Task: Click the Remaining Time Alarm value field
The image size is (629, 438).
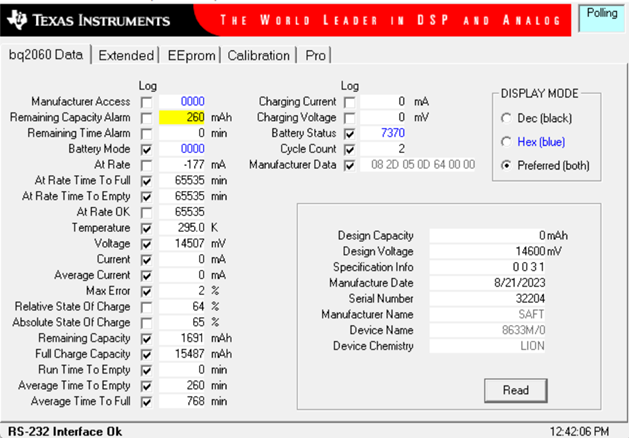Action: pos(182,133)
